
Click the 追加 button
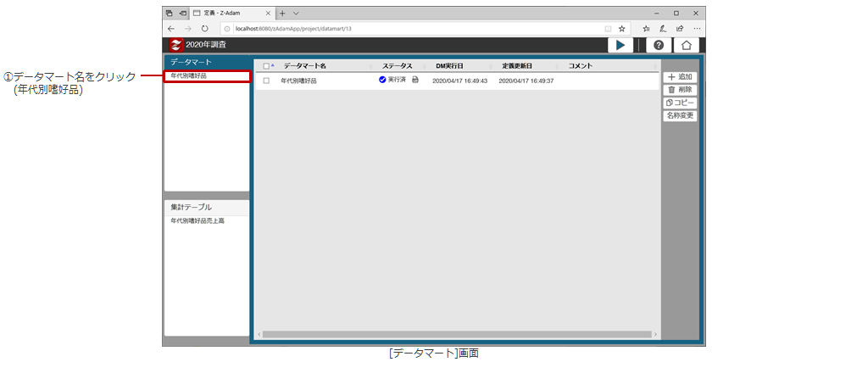(679, 77)
